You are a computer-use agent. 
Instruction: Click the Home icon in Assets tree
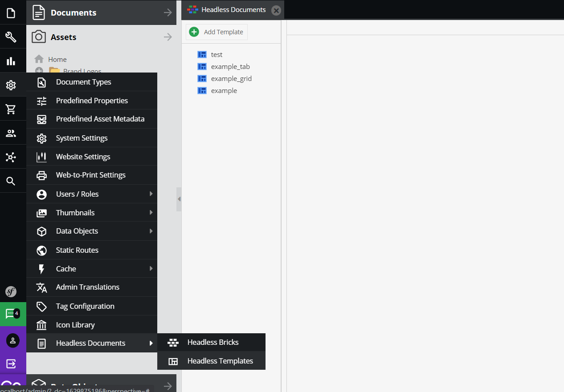click(x=39, y=59)
